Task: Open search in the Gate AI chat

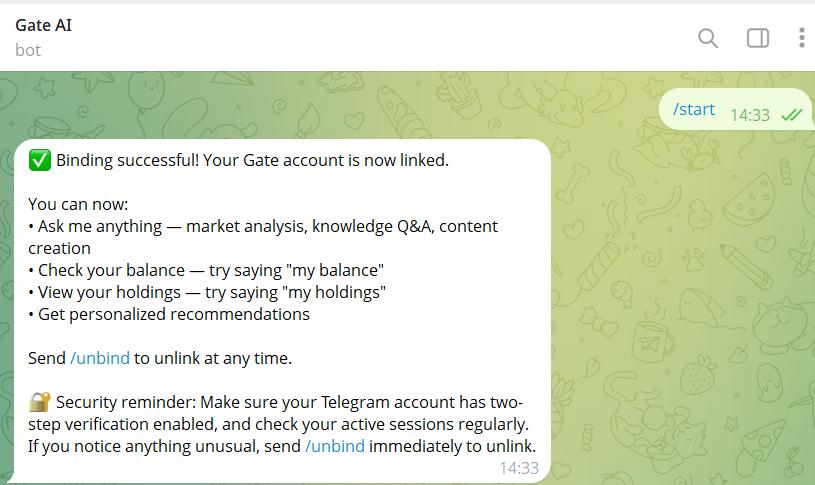Action: 708,38
